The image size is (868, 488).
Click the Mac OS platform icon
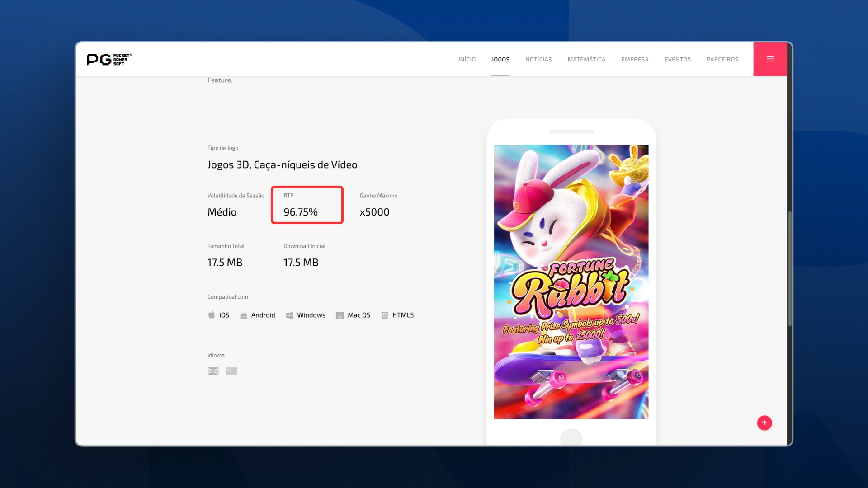click(x=340, y=315)
